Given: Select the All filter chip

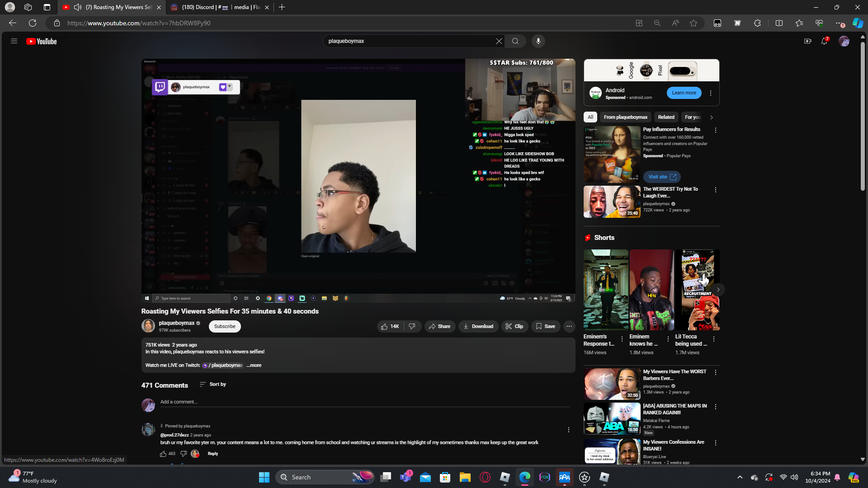Looking at the screenshot, I should (590, 117).
